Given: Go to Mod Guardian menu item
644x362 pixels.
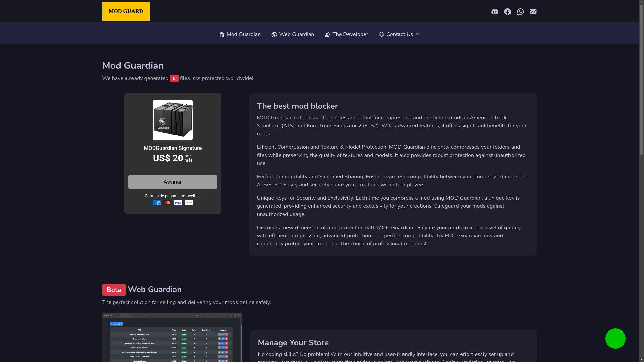Looking at the screenshot, I should pyautogui.click(x=240, y=34).
